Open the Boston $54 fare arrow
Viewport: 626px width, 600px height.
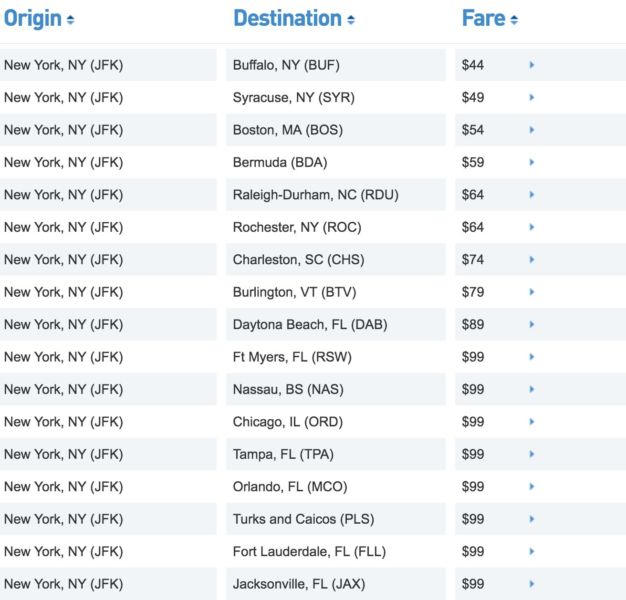tap(532, 130)
